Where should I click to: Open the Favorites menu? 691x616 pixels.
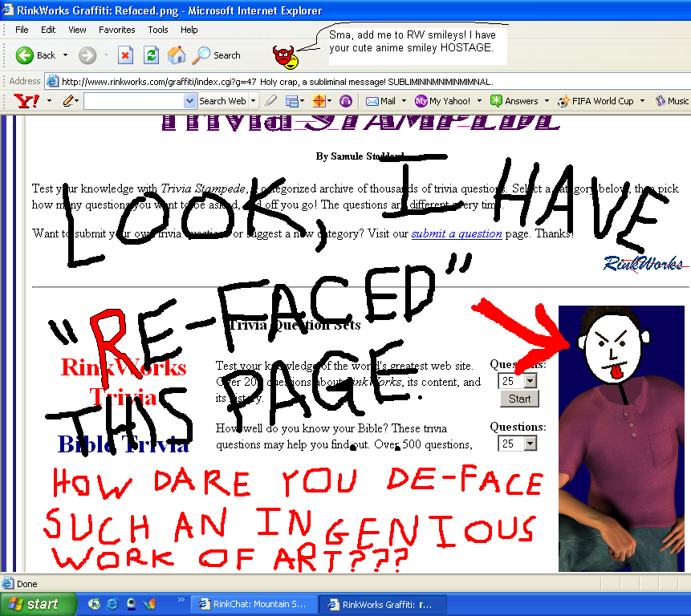(x=117, y=30)
